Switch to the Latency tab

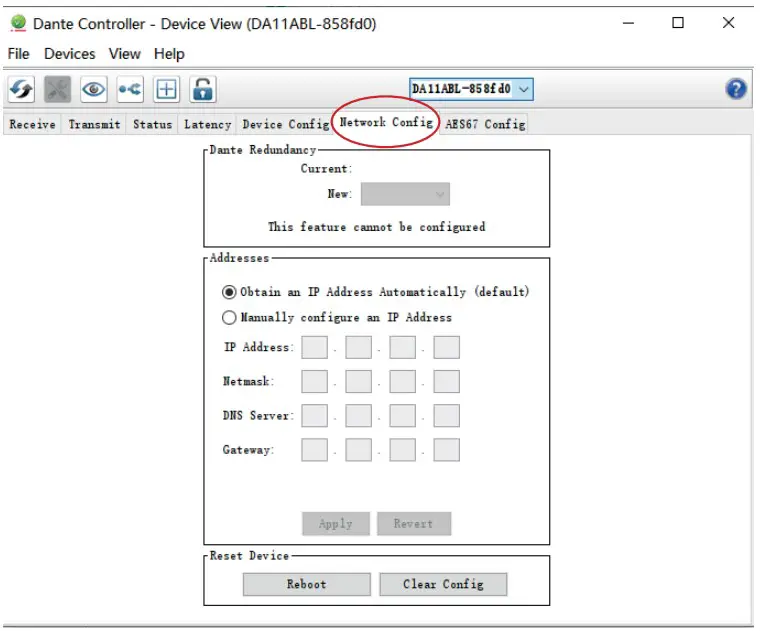[x=207, y=125]
